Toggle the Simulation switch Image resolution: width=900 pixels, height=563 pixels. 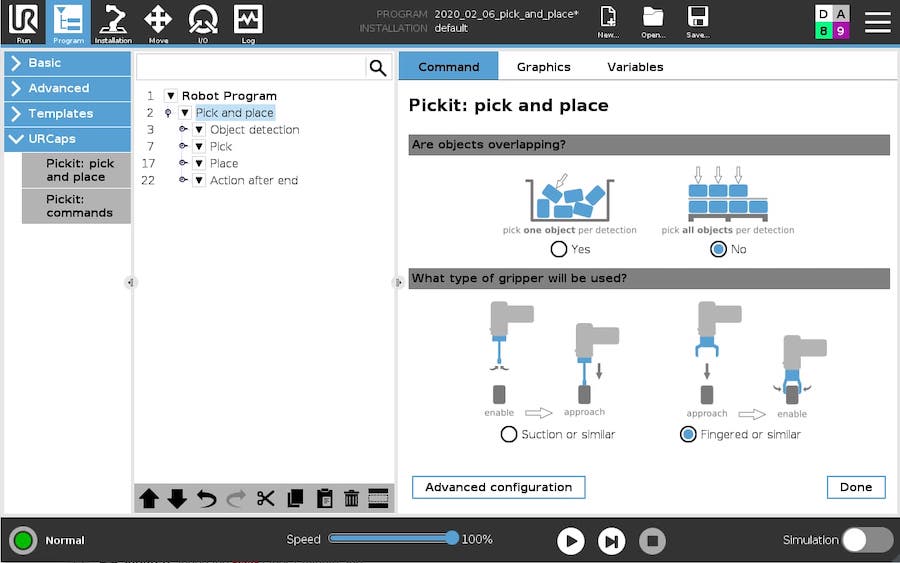867,540
